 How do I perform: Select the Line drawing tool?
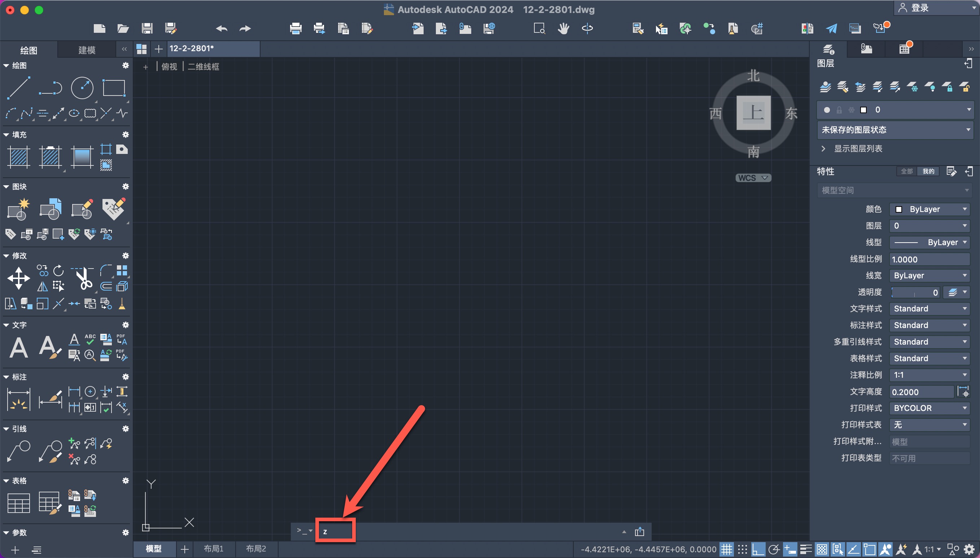(18, 88)
